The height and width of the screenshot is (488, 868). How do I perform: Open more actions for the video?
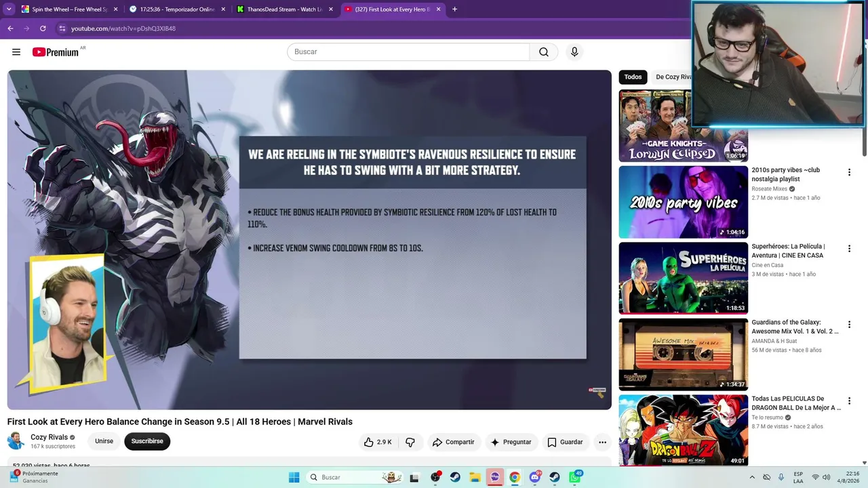pyautogui.click(x=602, y=442)
